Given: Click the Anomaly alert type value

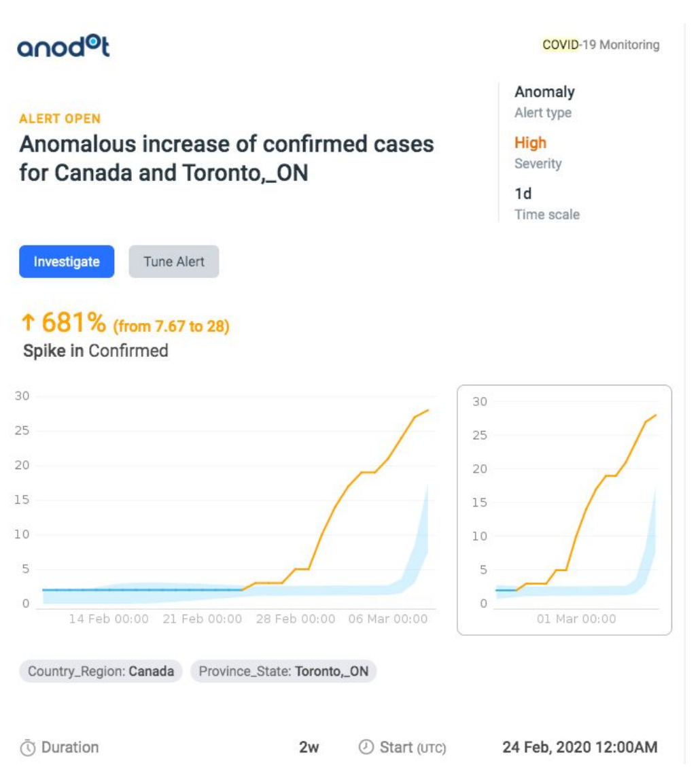Looking at the screenshot, I should click(544, 92).
